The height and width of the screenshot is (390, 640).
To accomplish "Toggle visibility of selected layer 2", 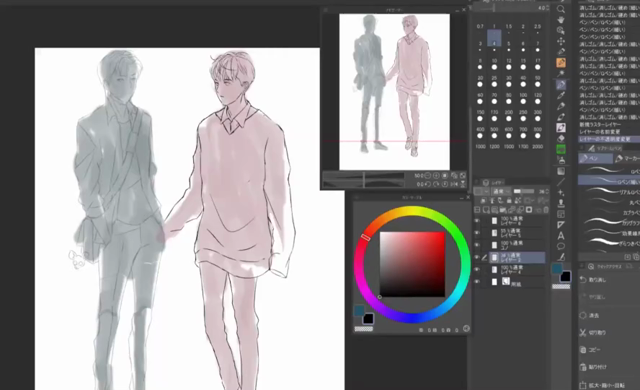I will click(x=477, y=257).
